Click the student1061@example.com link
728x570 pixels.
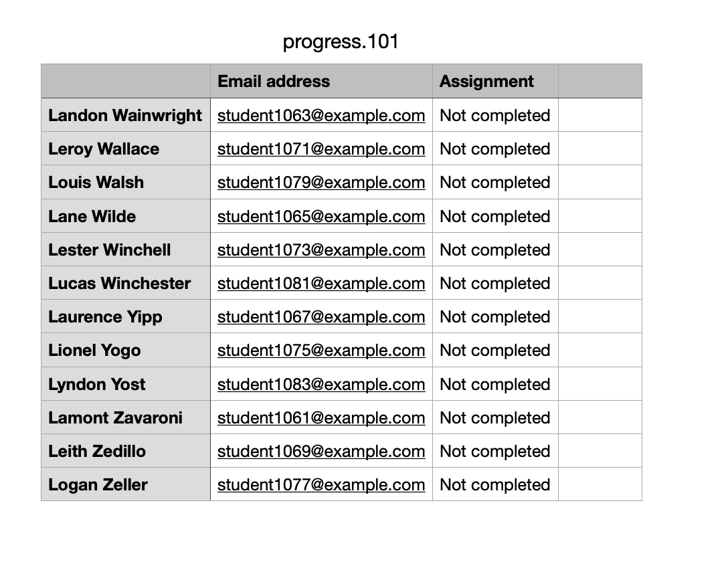pos(321,417)
